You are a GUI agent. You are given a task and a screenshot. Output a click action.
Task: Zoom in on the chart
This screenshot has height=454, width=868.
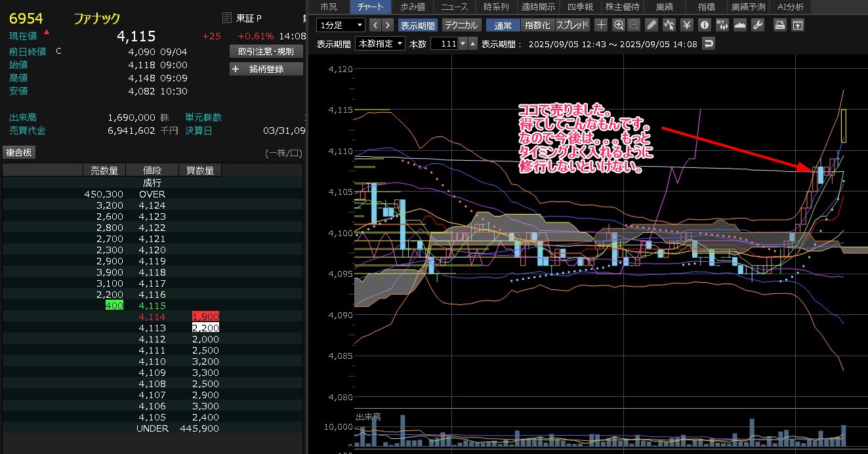click(618, 25)
